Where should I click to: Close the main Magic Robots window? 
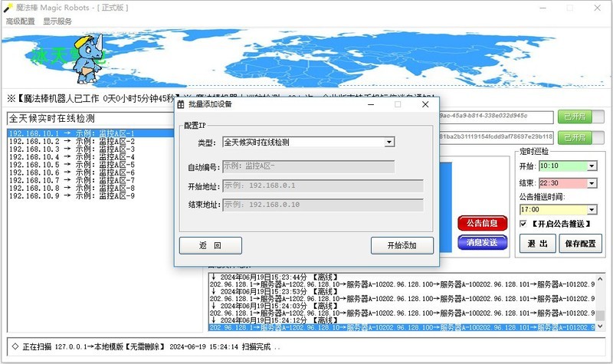click(598, 8)
